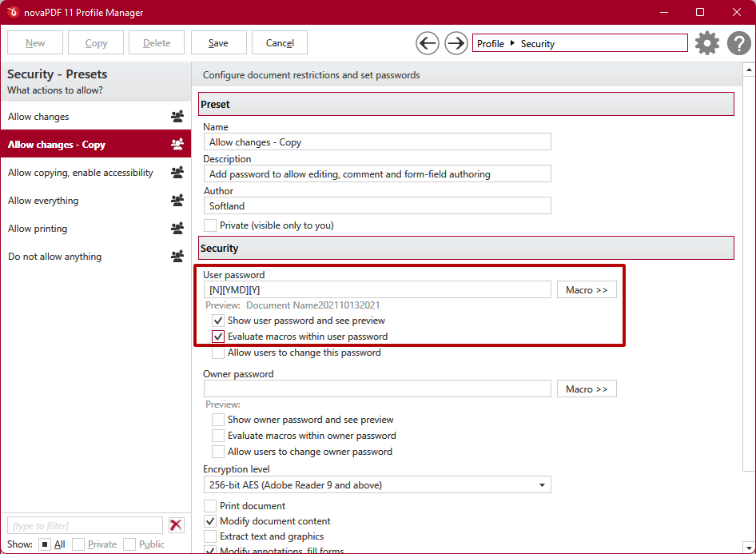Click the preset Name input field

tap(377, 141)
